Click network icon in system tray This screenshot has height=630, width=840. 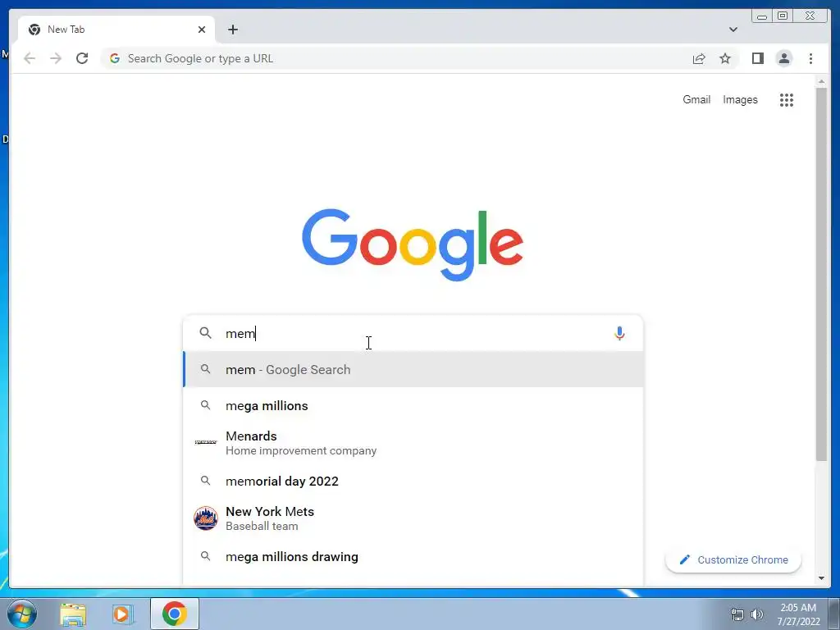(x=737, y=614)
